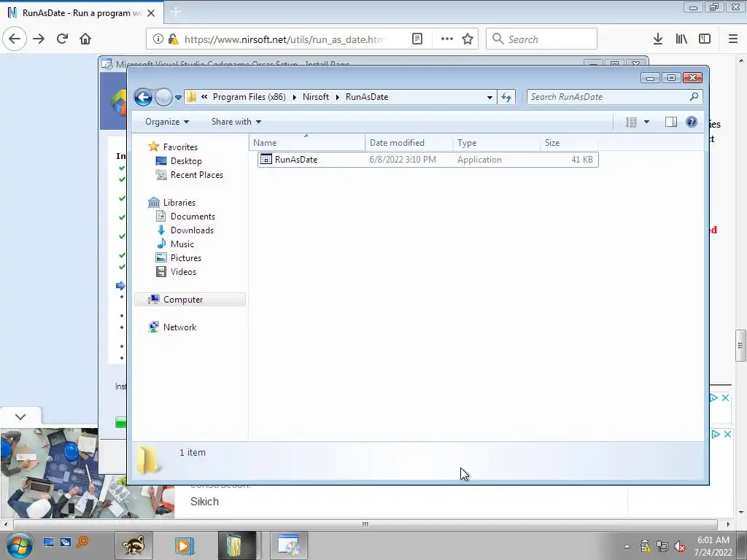The image size is (747, 560).
Task: Go forward in the Firefox browser
Action: click(x=39, y=39)
